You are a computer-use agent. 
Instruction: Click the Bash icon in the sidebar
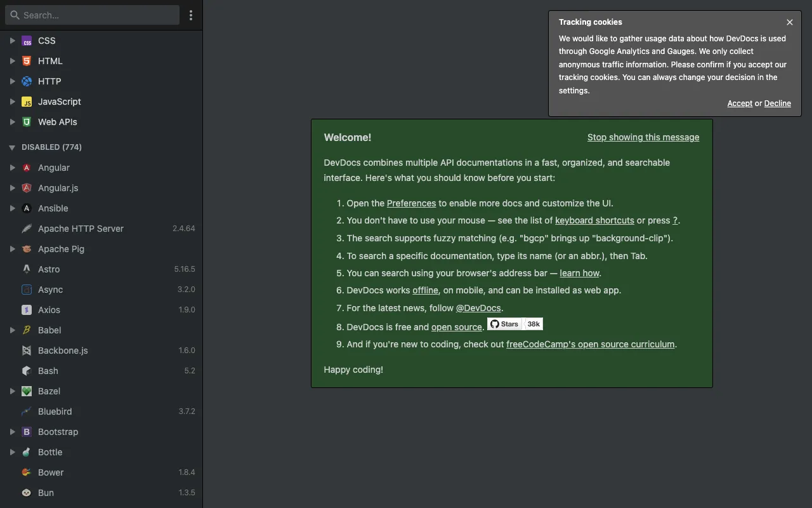(26, 371)
